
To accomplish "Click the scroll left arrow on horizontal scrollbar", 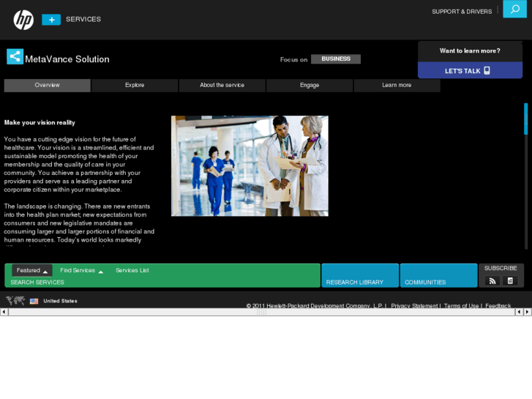I will point(4,312).
